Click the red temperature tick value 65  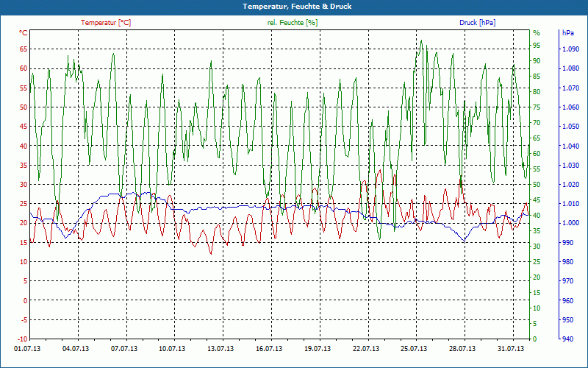[x=24, y=49]
